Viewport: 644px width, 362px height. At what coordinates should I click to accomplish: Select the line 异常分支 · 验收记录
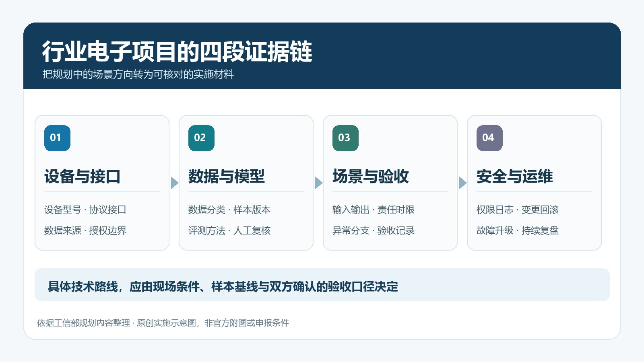374,230
